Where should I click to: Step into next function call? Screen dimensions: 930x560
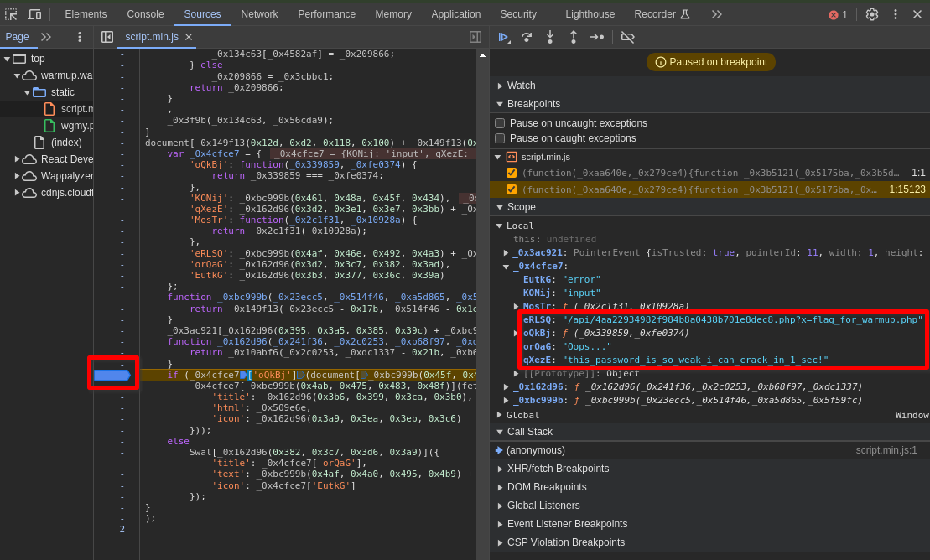point(550,38)
